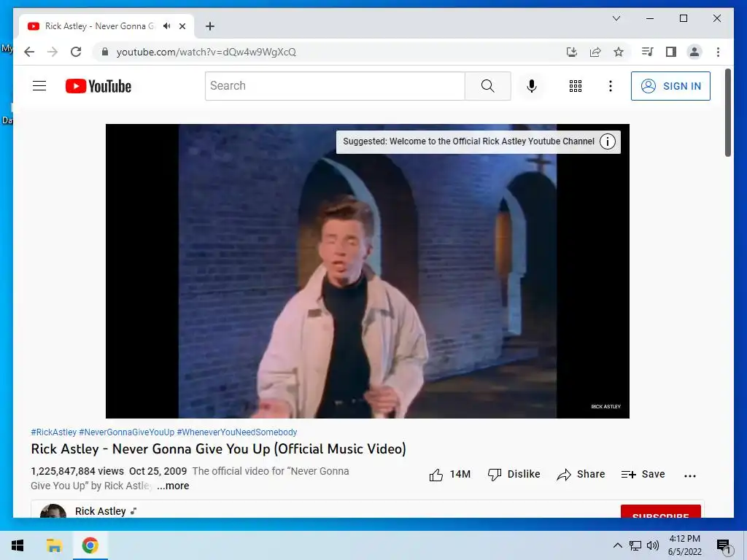Open the #NeverGonnaGiveYouUp hashtag
The image size is (747, 560).
click(x=126, y=432)
